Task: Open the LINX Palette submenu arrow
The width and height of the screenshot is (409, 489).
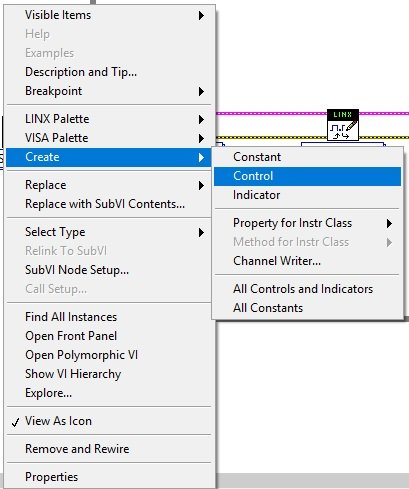Action: coord(201,119)
